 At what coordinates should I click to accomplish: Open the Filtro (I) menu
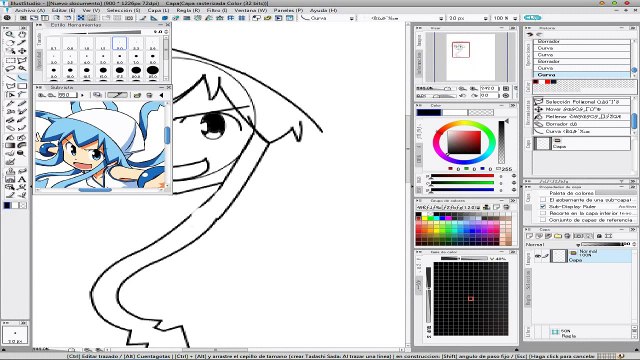coord(217,10)
